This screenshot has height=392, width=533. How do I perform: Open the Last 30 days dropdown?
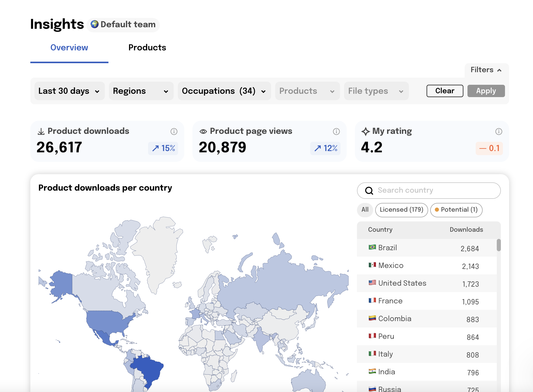(x=69, y=91)
